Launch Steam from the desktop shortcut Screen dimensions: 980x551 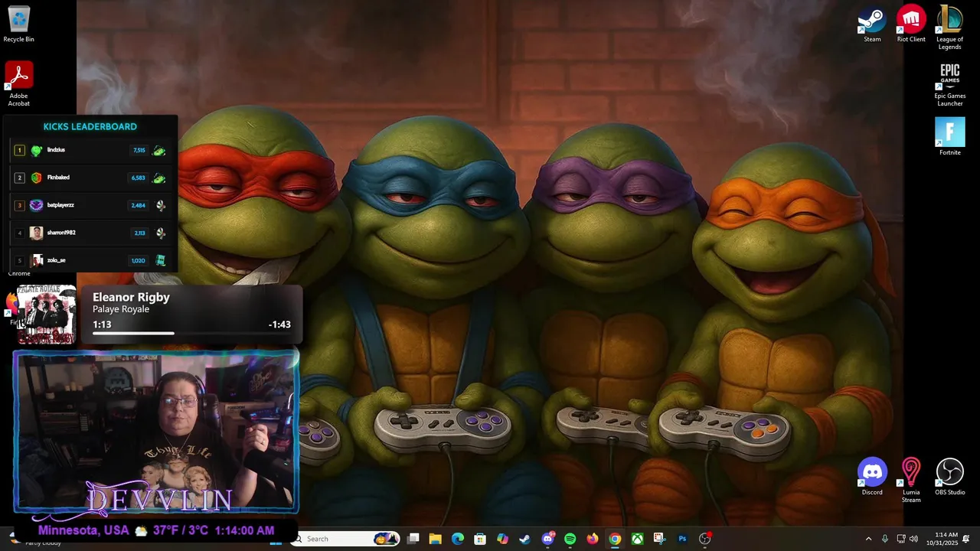872,24
